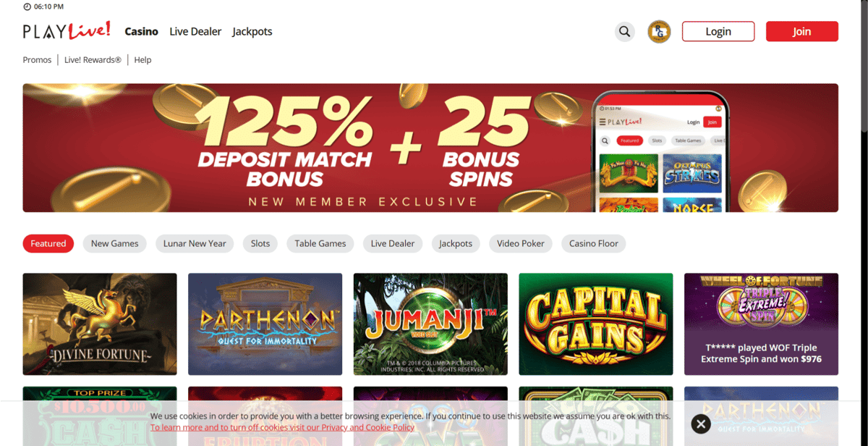Open the Lunar New Year category

click(x=195, y=243)
